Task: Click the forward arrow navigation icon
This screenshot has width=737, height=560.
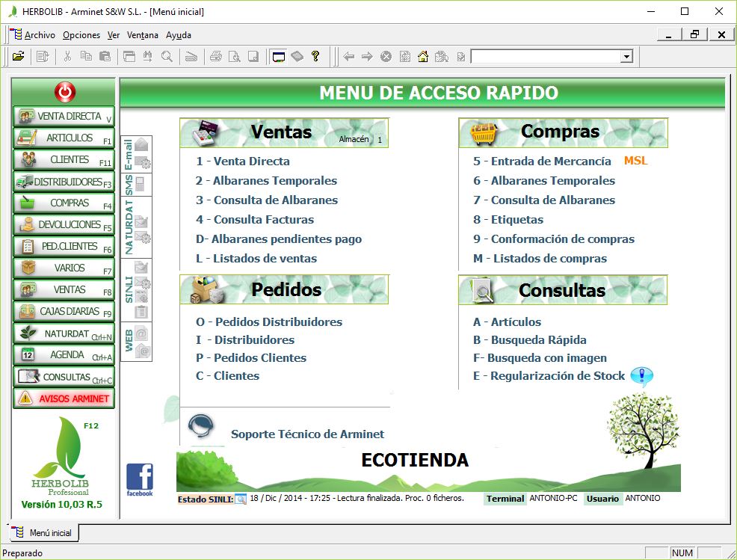Action: point(367,57)
